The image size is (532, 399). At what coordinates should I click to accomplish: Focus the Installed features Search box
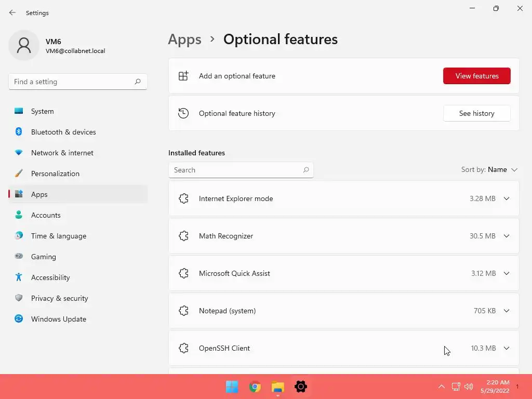point(241,170)
